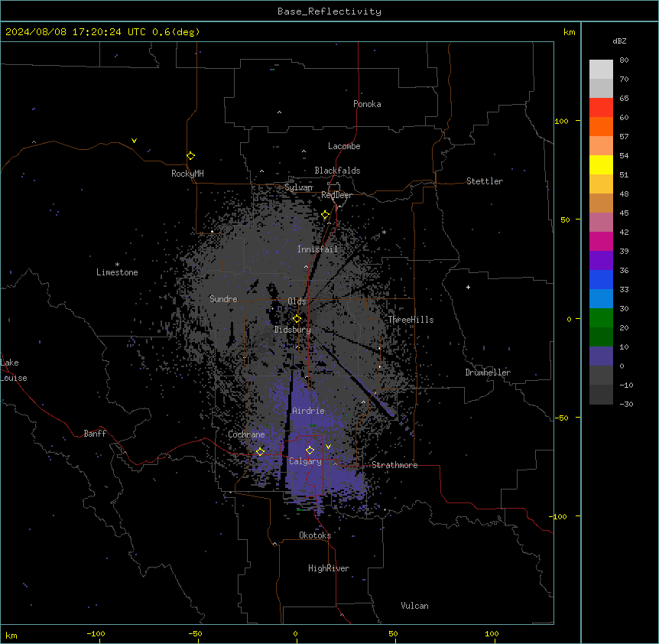
Task: Click the Okotoks label
Action: 315,535
